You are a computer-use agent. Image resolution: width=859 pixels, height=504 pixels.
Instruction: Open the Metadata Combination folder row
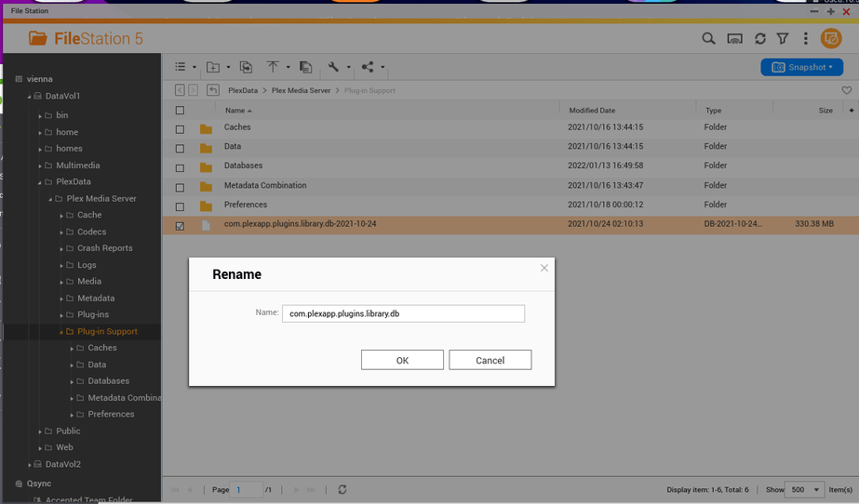511,185
